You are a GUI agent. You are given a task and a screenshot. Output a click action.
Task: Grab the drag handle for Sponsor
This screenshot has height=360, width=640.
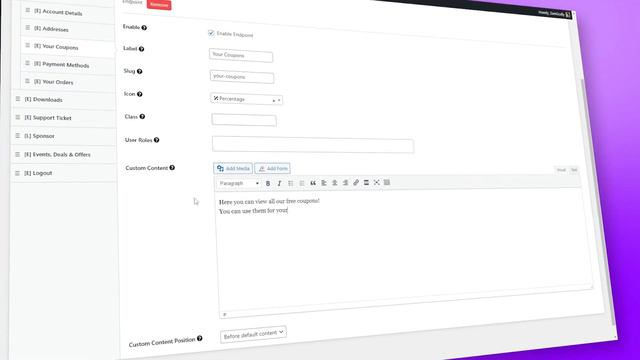click(18, 136)
